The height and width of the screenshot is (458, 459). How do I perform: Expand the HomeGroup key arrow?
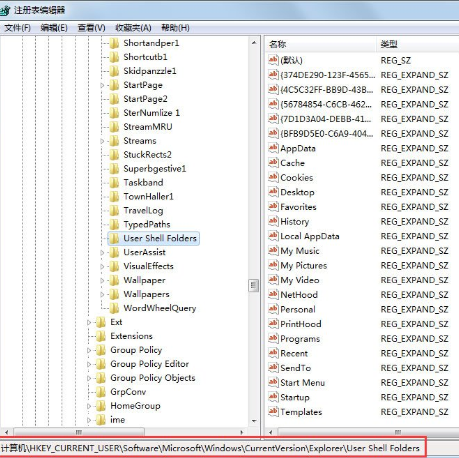pyautogui.click(x=89, y=406)
